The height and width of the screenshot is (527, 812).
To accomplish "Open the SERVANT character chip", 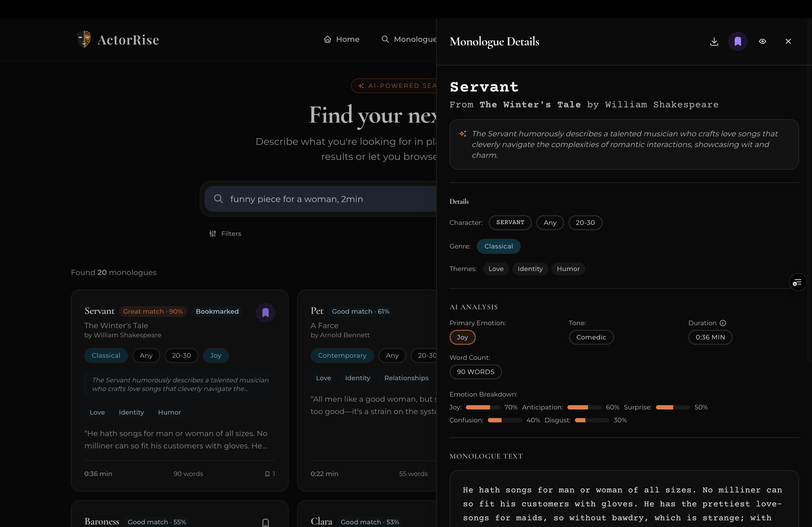I will pos(510,223).
